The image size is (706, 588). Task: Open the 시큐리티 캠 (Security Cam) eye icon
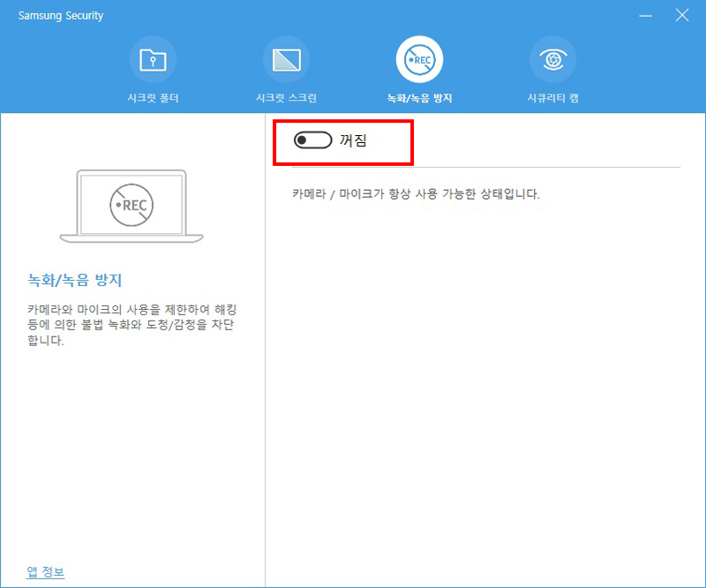[553, 59]
